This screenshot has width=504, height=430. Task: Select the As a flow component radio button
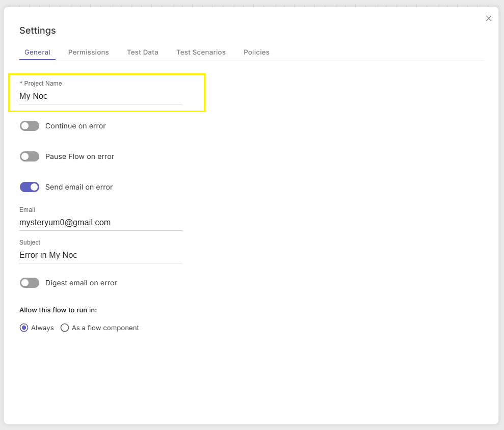[x=65, y=328]
